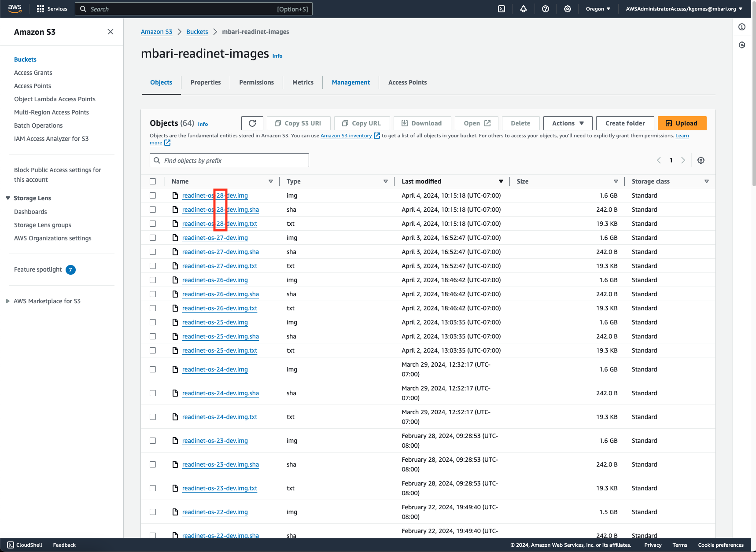
Task: Toggle the select-all objects checkbox
Action: pos(153,181)
